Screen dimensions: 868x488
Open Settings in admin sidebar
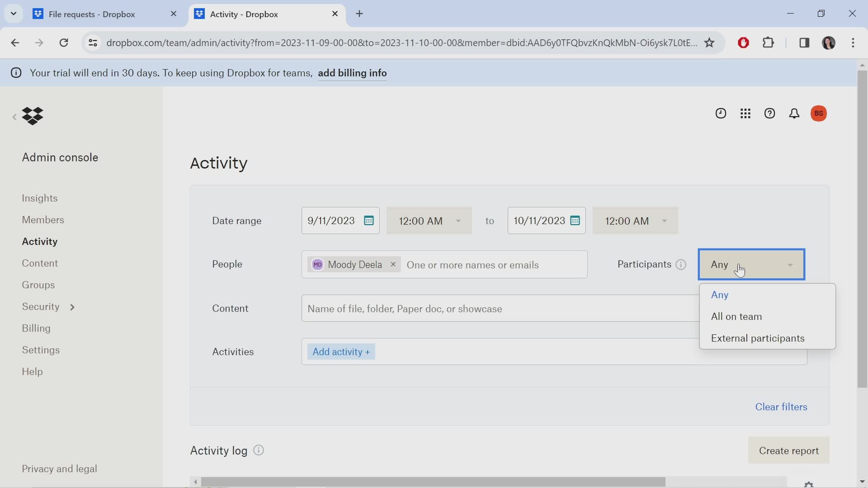coord(41,350)
